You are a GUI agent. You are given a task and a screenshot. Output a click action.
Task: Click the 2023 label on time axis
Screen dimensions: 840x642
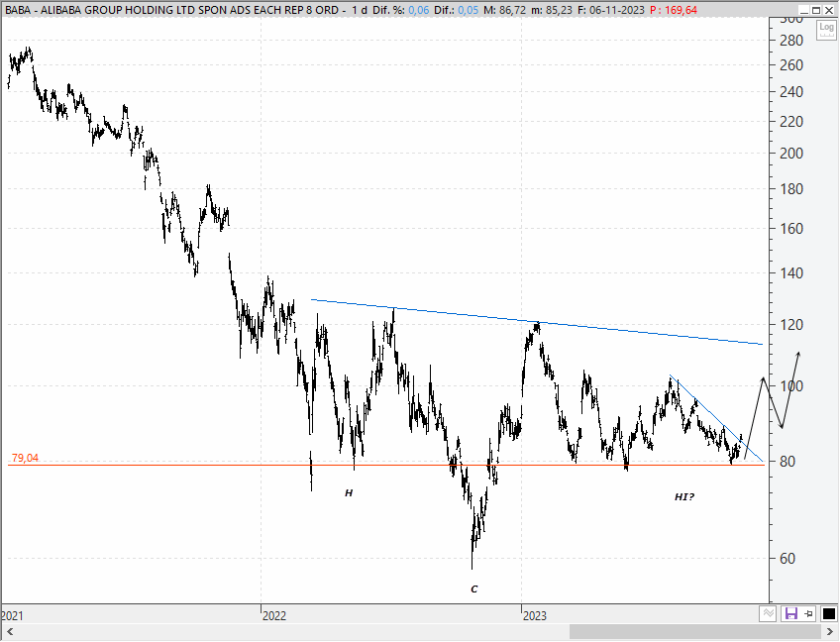point(535,615)
